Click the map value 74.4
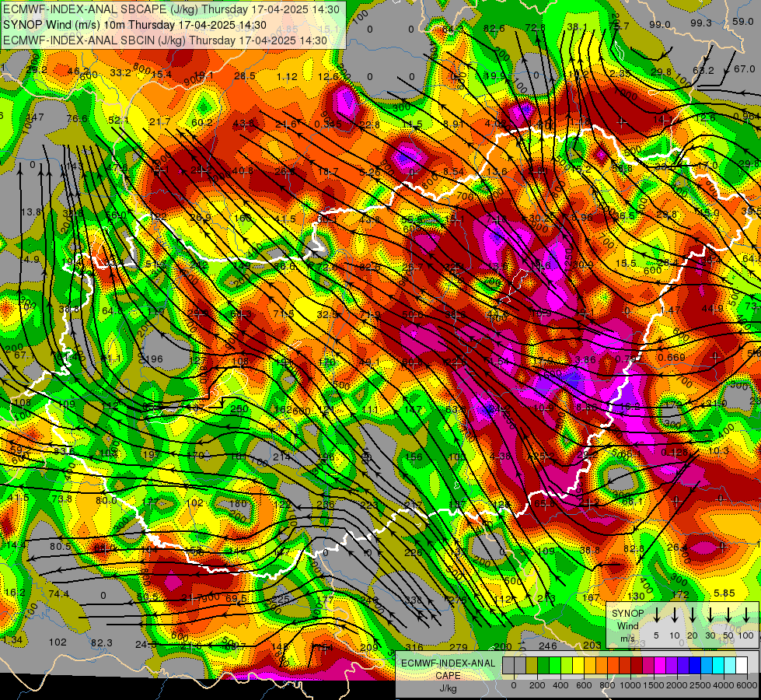Image resolution: width=761 pixels, height=700 pixels. (59, 593)
